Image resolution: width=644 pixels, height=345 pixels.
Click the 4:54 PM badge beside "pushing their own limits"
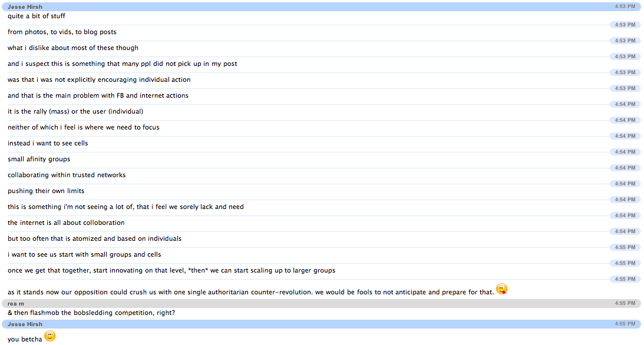(x=625, y=200)
